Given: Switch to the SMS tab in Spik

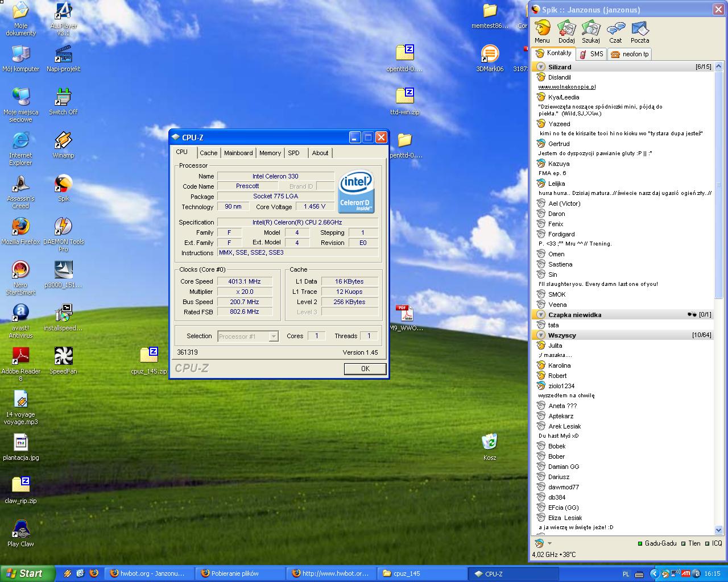Looking at the screenshot, I should 591,54.
